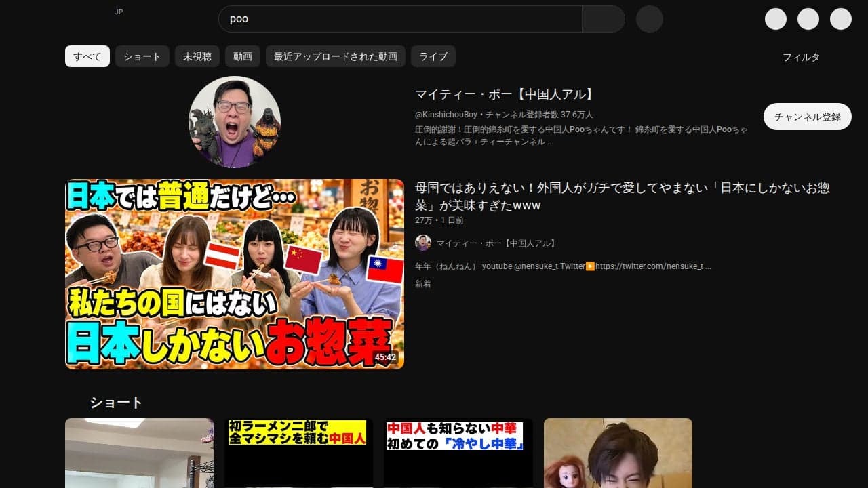Image resolution: width=868 pixels, height=488 pixels.
Task: Click the ショート section heading
Action: (116, 403)
